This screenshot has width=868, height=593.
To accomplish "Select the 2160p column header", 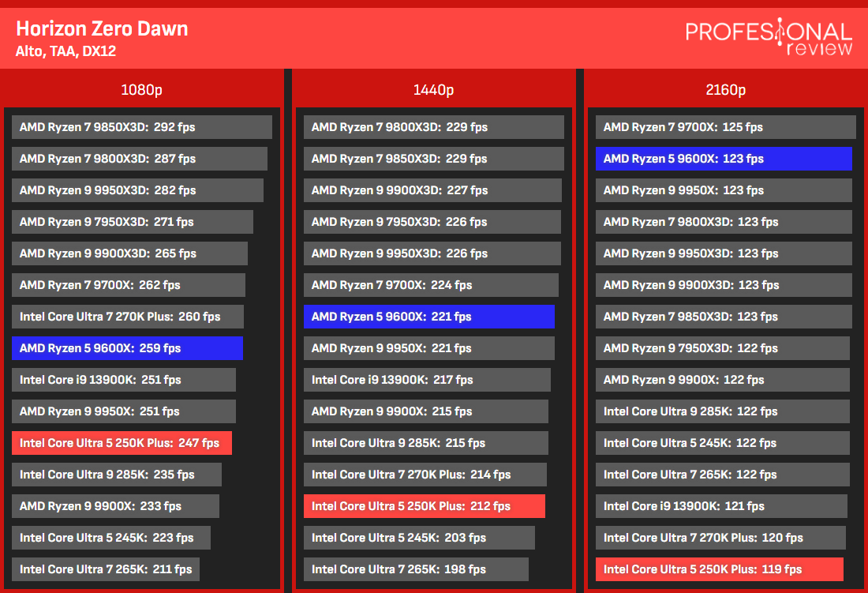I will pos(726,89).
